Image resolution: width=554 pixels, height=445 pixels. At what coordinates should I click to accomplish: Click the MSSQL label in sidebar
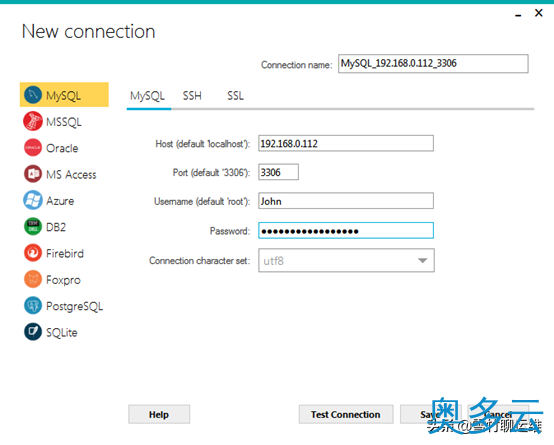(64, 122)
